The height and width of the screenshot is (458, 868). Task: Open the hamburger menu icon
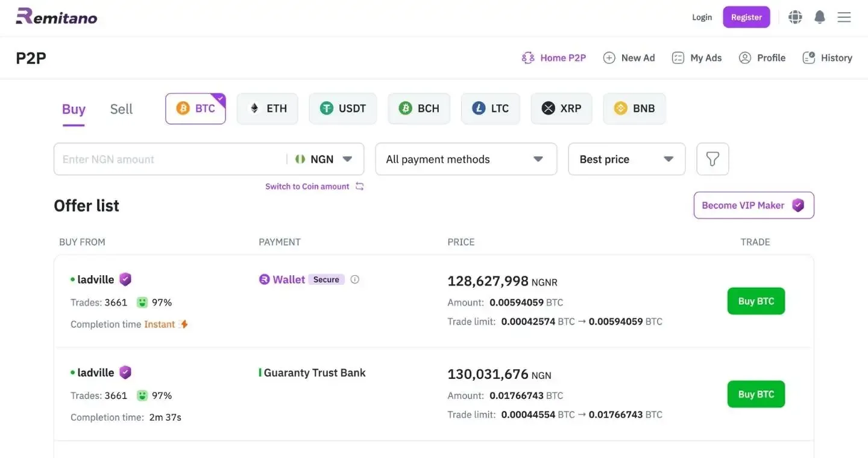(844, 17)
